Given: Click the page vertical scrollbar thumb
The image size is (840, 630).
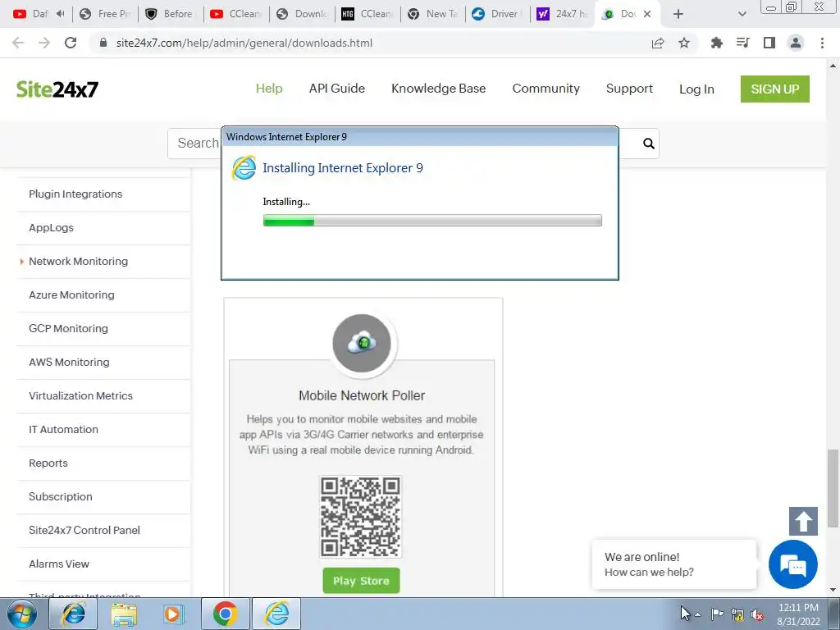Looking at the screenshot, I should click(x=833, y=488).
